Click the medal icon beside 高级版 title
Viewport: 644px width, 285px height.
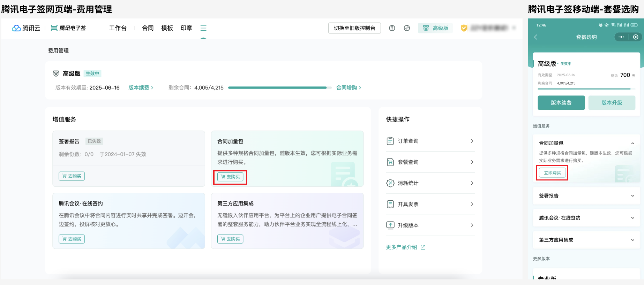56,74
